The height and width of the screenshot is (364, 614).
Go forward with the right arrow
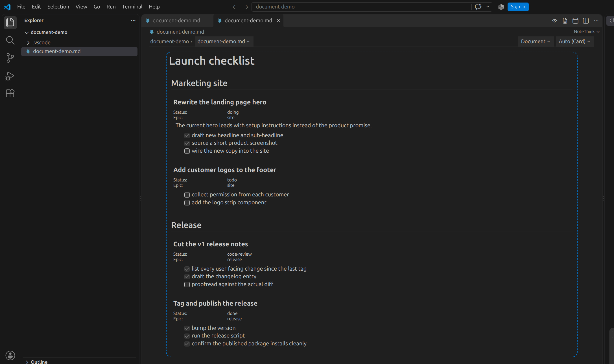(246, 7)
